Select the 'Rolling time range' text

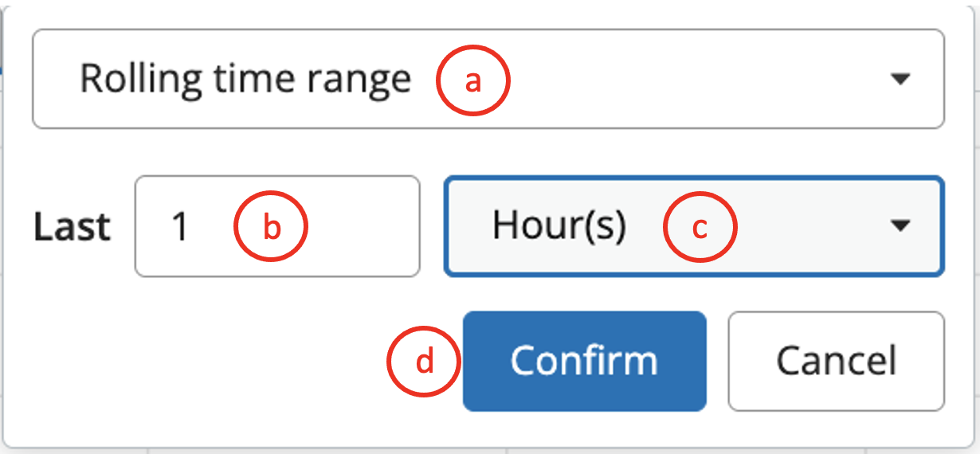[245, 79]
